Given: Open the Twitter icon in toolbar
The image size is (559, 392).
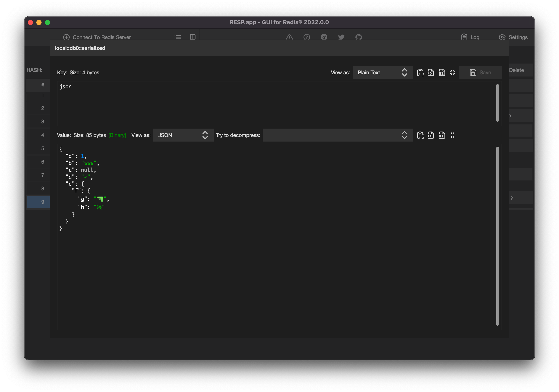Looking at the screenshot, I should coord(341,37).
